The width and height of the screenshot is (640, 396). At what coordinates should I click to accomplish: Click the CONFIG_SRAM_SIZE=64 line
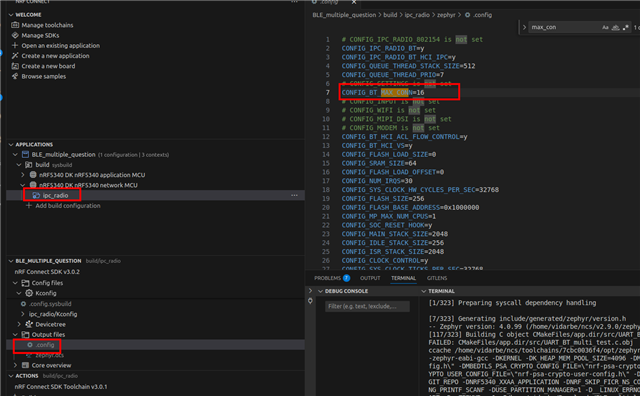coord(379,163)
